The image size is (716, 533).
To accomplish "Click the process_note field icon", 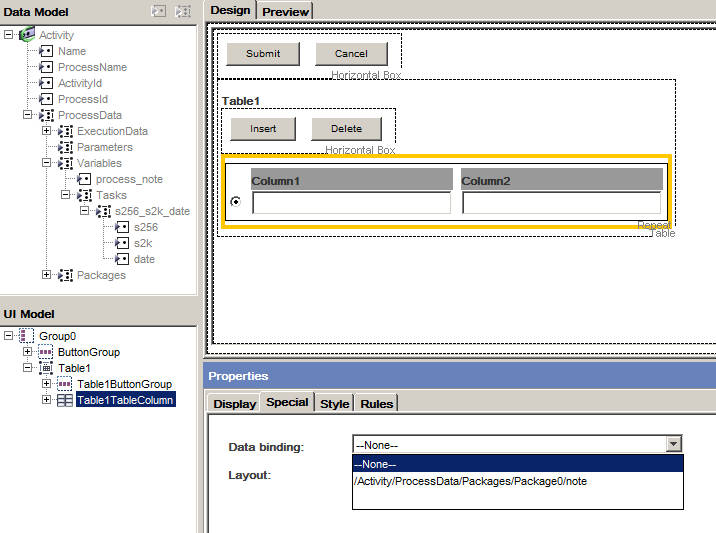I will point(84,179).
